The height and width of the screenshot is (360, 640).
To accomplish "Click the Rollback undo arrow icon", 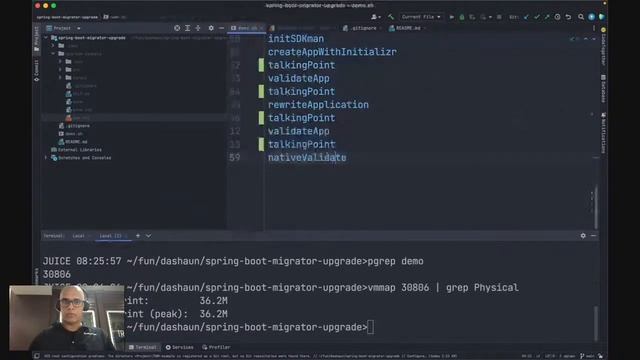I will coord(568,17).
